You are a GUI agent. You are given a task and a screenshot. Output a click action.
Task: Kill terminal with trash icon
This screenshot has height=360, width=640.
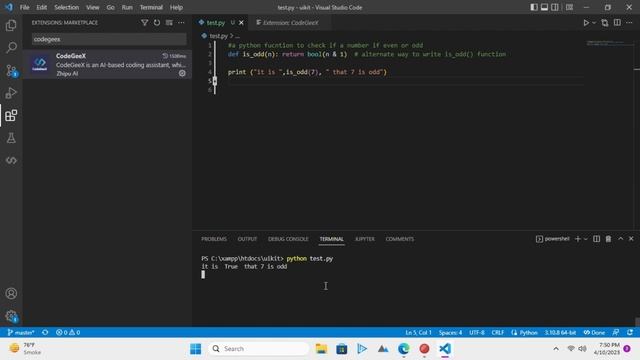point(608,239)
